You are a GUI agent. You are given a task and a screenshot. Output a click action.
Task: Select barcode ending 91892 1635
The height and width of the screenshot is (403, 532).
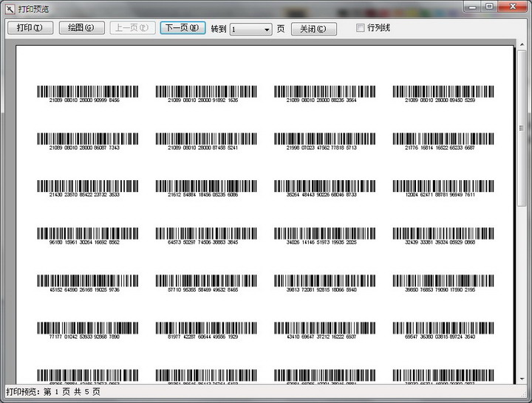pyautogui.click(x=206, y=94)
